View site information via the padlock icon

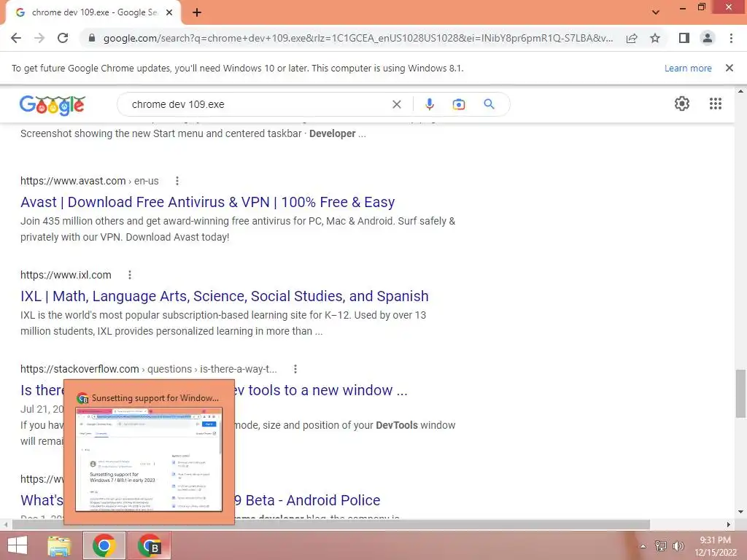[x=92, y=38]
